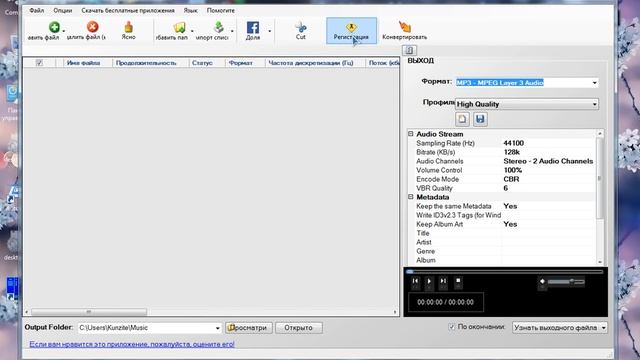640x360 pixels.
Task: Open the Опции menu
Action: pos(62,10)
